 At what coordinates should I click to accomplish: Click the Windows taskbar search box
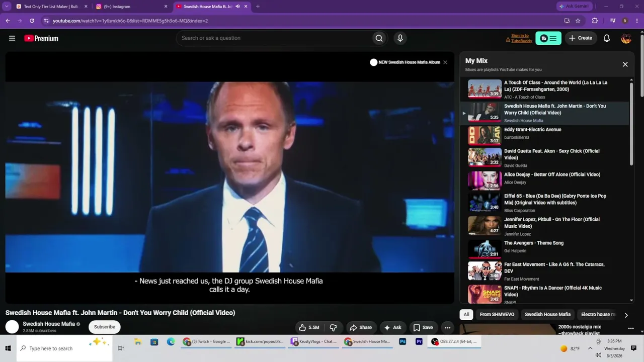click(64, 348)
